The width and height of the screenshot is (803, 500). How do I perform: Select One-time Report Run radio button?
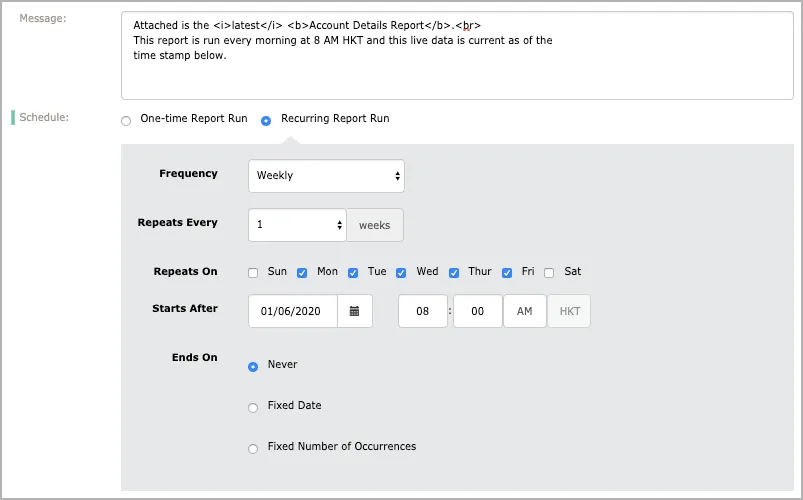126,121
